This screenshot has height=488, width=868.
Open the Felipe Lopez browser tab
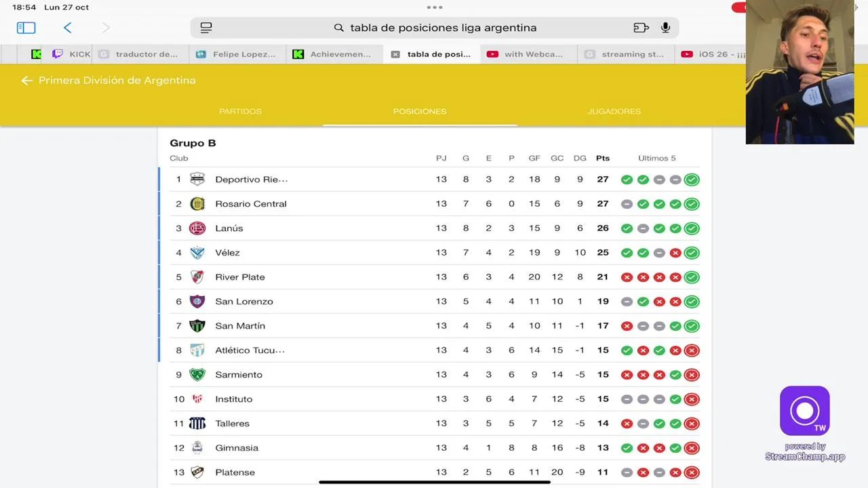243,54
